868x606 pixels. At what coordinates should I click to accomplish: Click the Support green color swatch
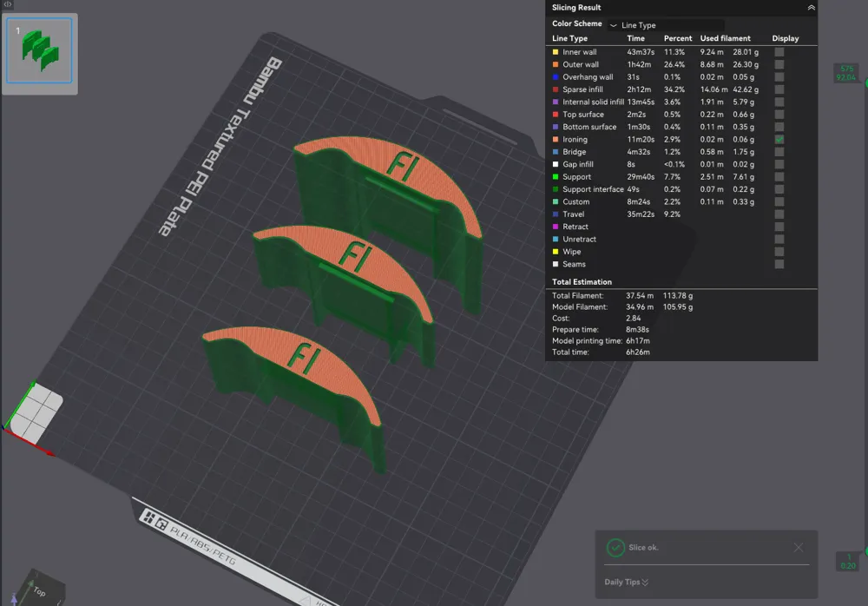556,177
